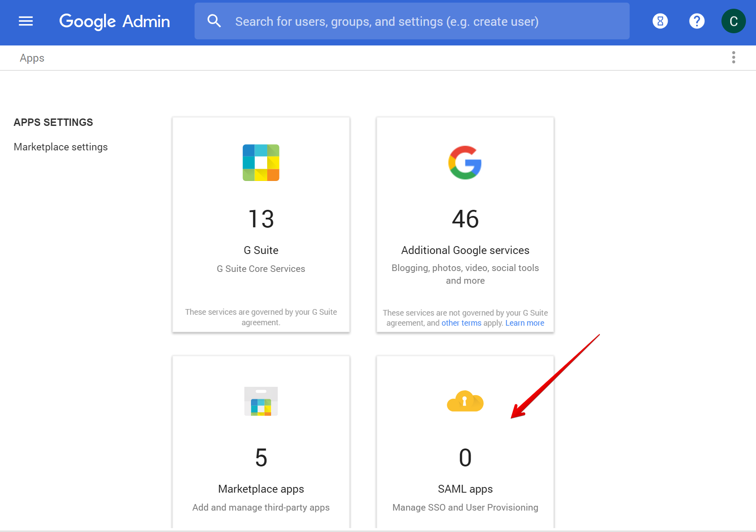Click the Google G icon on Additional services
756x532 pixels.
465,162
